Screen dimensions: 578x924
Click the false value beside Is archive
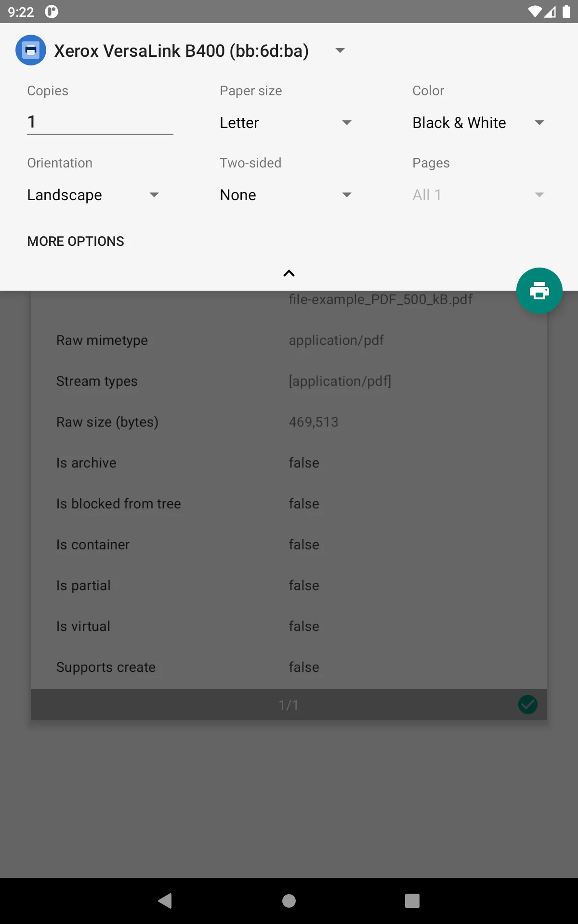(x=304, y=463)
